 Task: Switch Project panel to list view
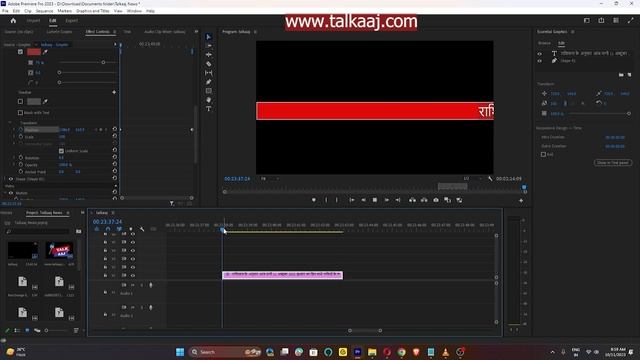coord(17,330)
